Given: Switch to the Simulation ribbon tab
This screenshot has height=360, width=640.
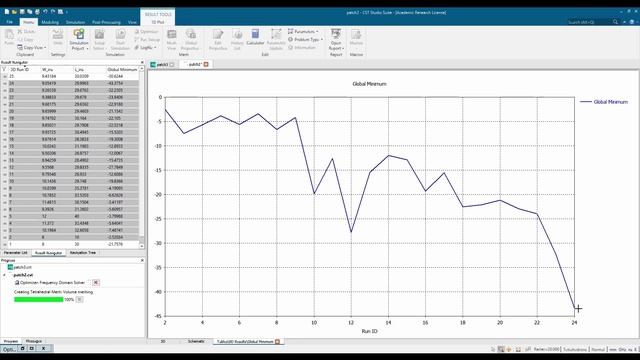Looking at the screenshot, I should click(75, 22).
